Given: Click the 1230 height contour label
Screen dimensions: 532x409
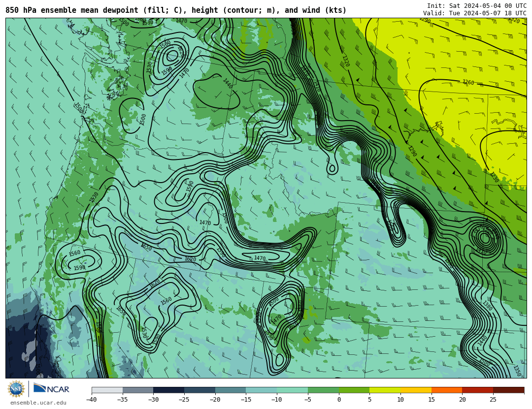Looking at the screenshot, I should [495, 177].
